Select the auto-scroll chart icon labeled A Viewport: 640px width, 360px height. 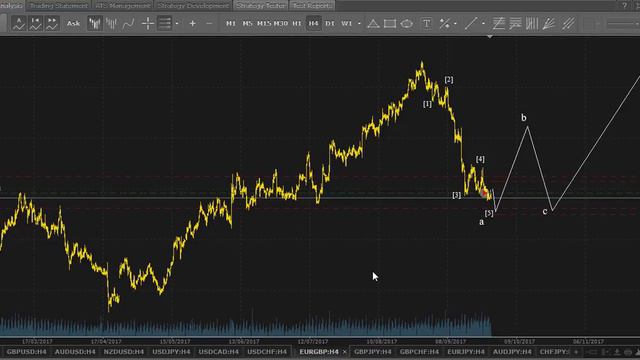coord(19,23)
